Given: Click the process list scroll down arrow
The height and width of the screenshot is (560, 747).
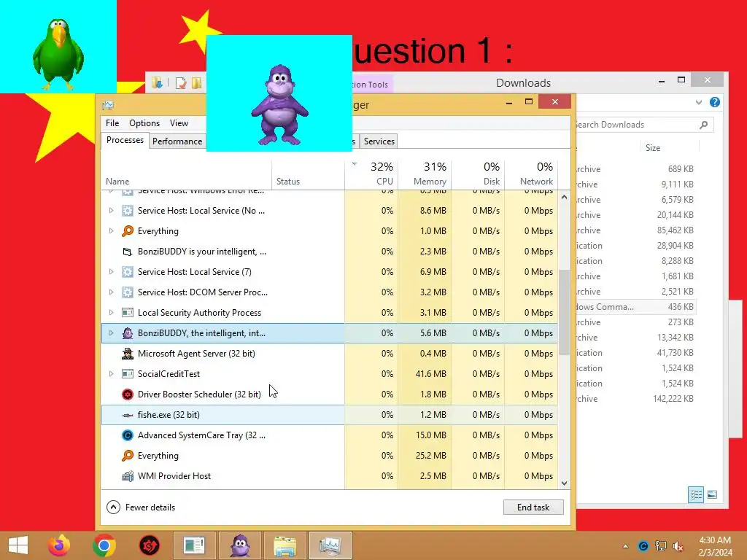Looking at the screenshot, I should pyautogui.click(x=564, y=483).
